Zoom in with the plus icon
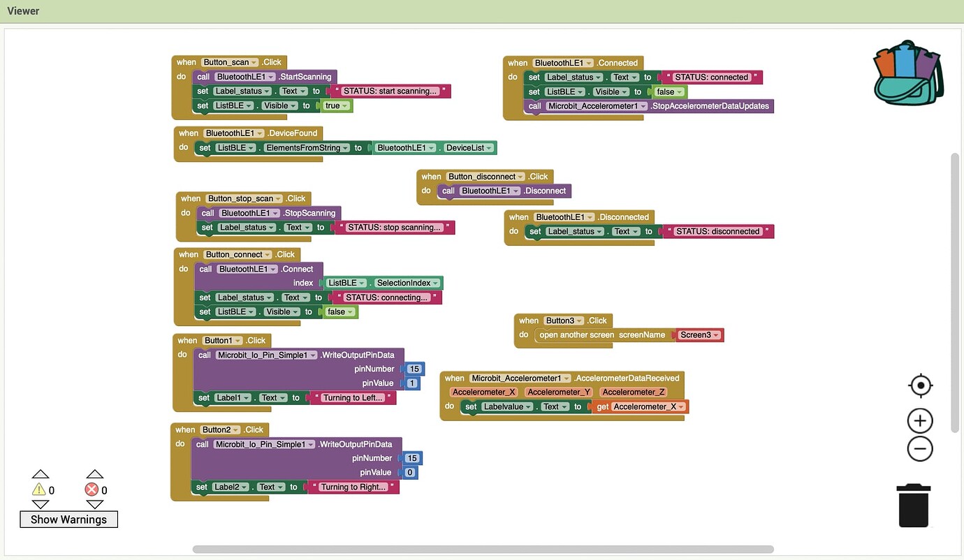 920,421
